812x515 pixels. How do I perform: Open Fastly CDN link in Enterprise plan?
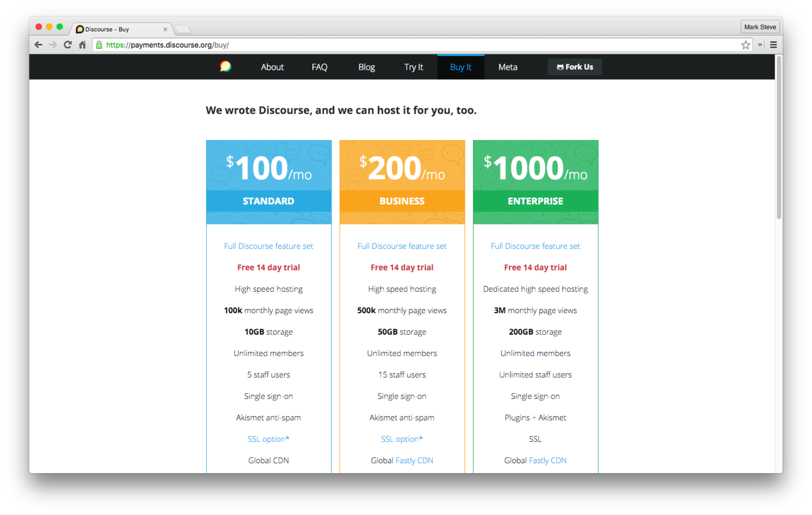tap(548, 460)
